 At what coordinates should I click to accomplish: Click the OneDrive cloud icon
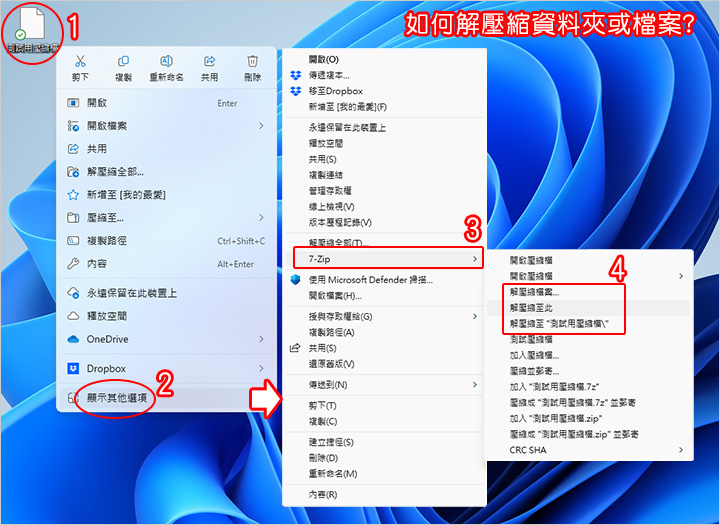[73, 339]
